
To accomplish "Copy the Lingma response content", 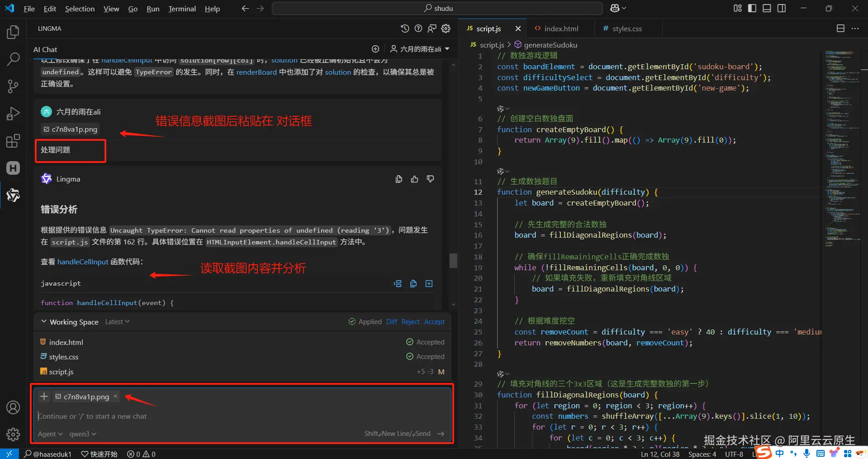I will click(398, 179).
